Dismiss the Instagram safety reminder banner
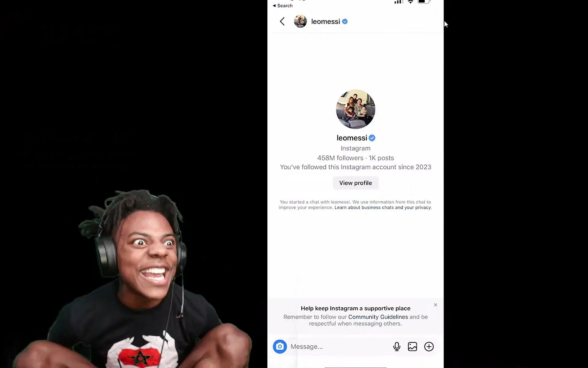Screen dimensions: 588x368 tap(435, 305)
